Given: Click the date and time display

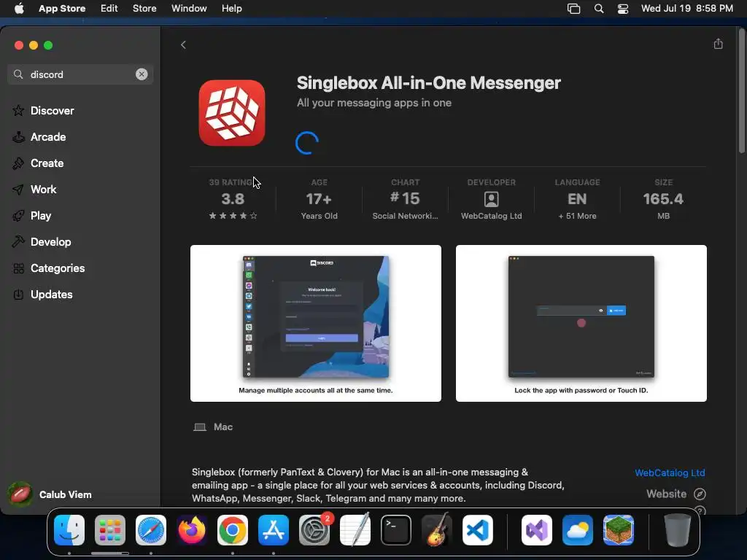Looking at the screenshot, I should 687,8.
